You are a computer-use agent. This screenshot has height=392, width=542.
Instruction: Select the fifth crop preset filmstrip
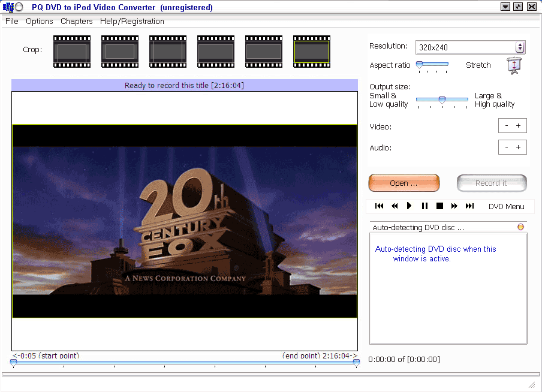[x=264, y=52]
